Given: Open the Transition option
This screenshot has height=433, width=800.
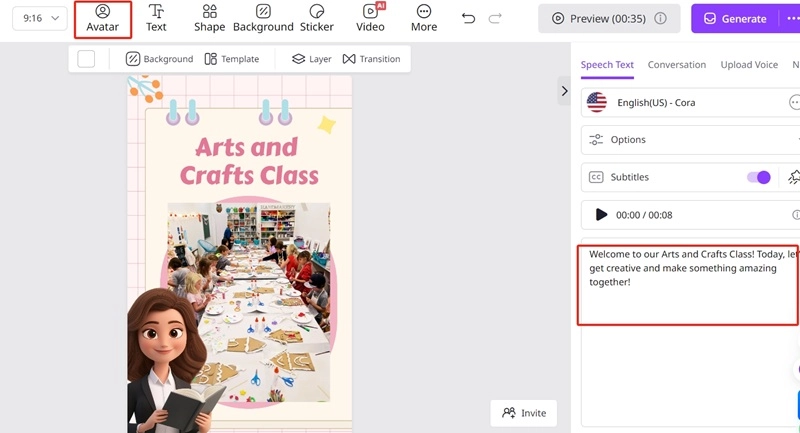Looking at the screenshot, I should pos(371,59).
